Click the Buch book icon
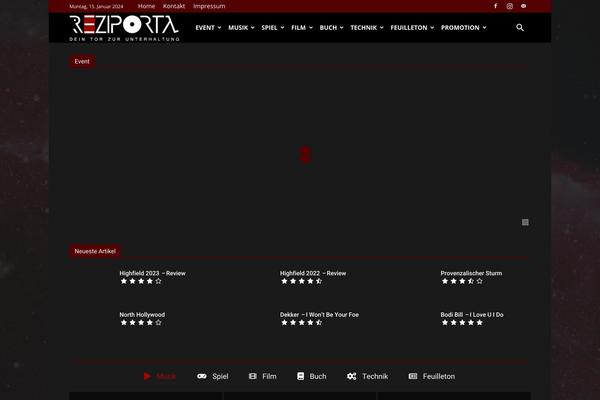This screenshot has width=600, height=400. (x=301, y=376)
